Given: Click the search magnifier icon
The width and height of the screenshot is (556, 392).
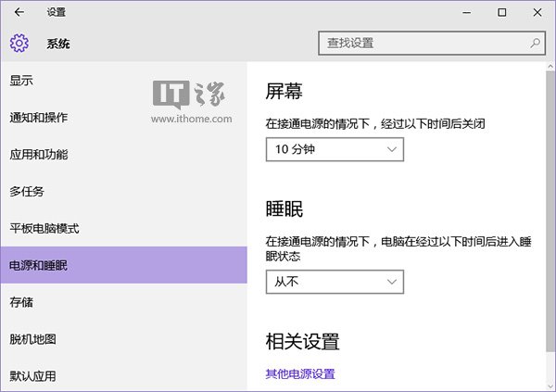Looking at the screenshot, I should (x=535, y=44).
